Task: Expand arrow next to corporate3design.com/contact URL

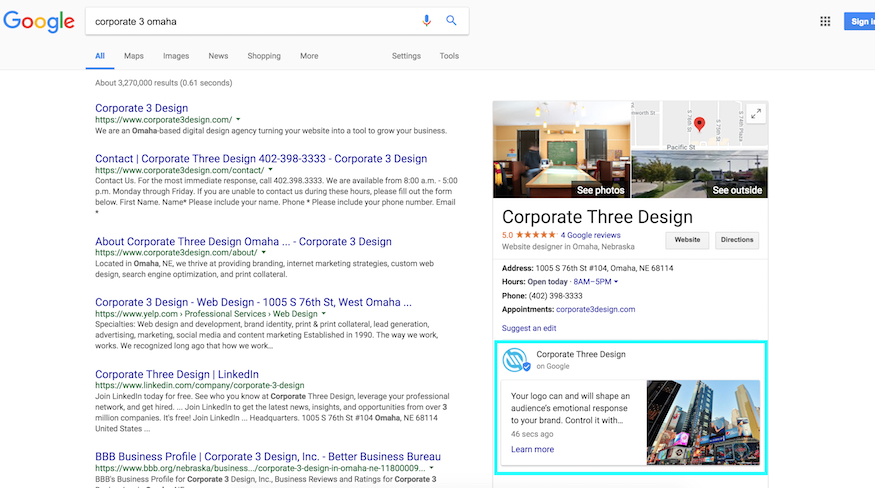Action: (270, 171)
